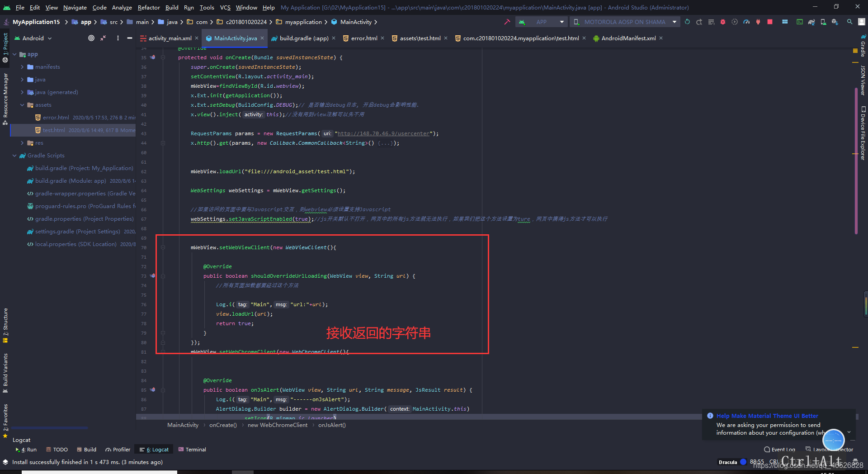Toggle the TODO tool window

(x=57, y=450)
